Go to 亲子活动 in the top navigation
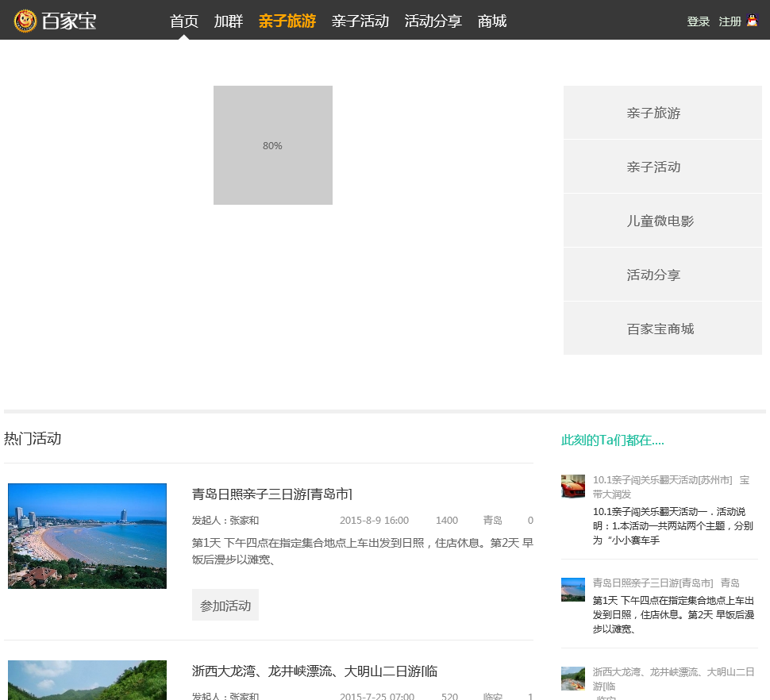 (360, 21)
